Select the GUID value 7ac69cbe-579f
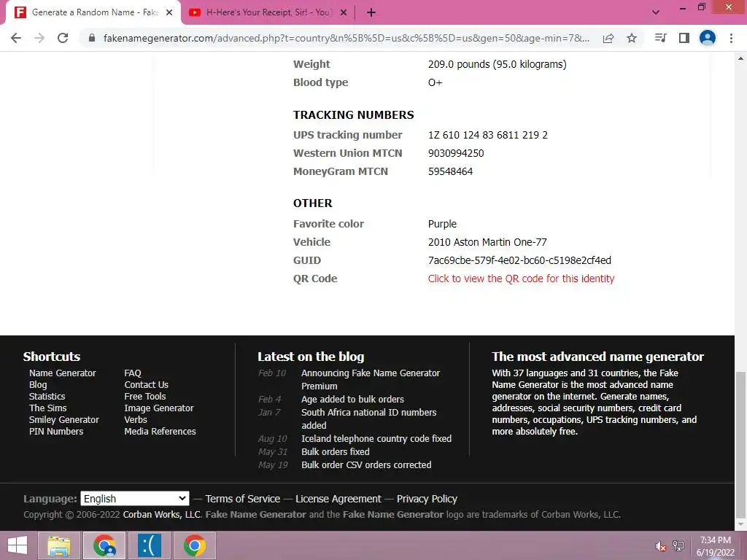This screenshot has height=560, width=747. pyautogui.click(x=519, y=260)
